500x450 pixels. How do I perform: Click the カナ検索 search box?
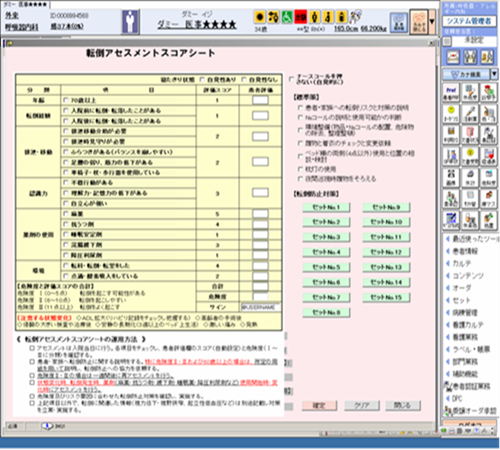tap(466, 74)
